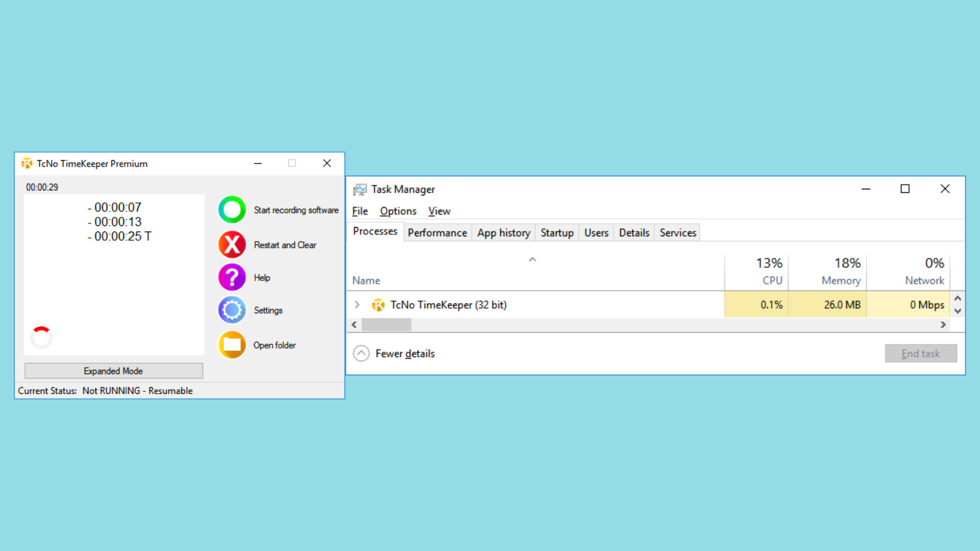Click the Restart and Clear icon

click(232, 244)
